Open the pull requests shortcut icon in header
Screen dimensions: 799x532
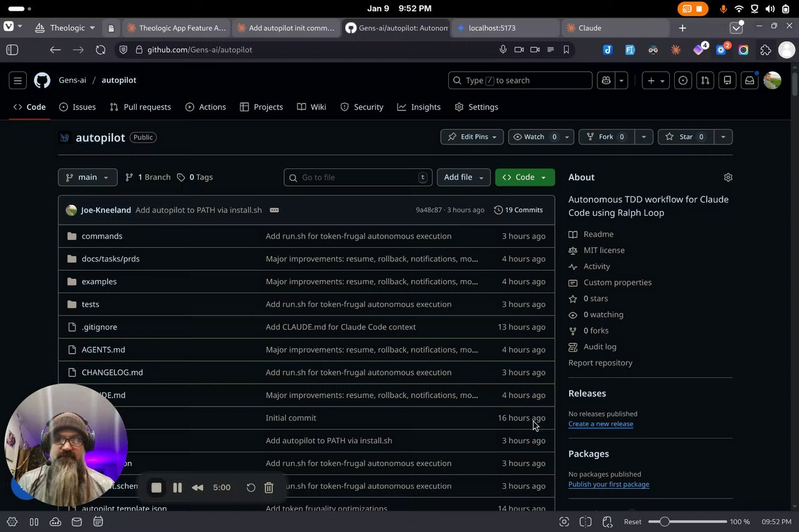pos(705,80)
